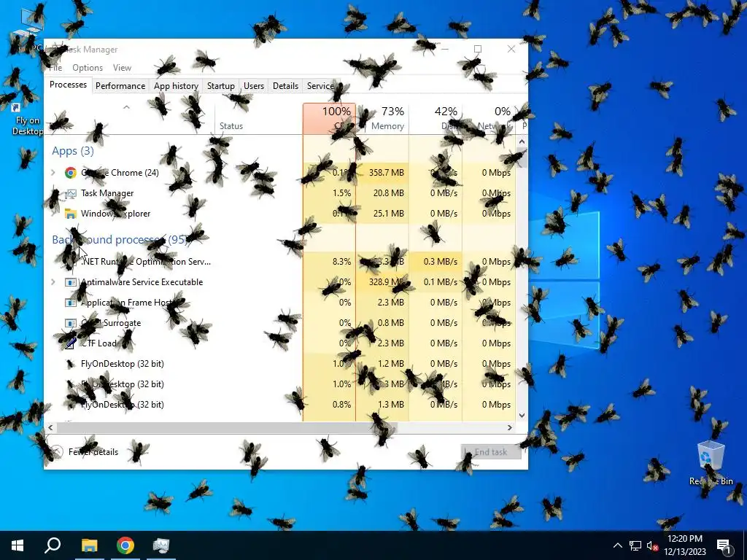Switch to the Details tab
747x560 pixels.
pyautogui.click(x=285, y=86)
